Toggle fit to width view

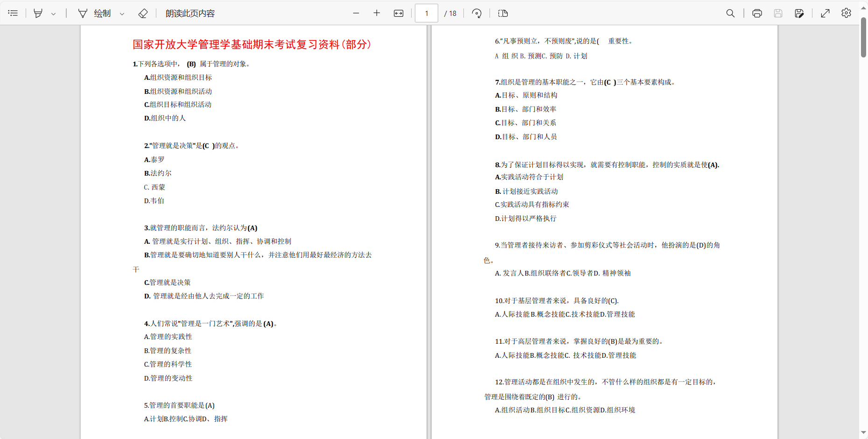[399, 13]
